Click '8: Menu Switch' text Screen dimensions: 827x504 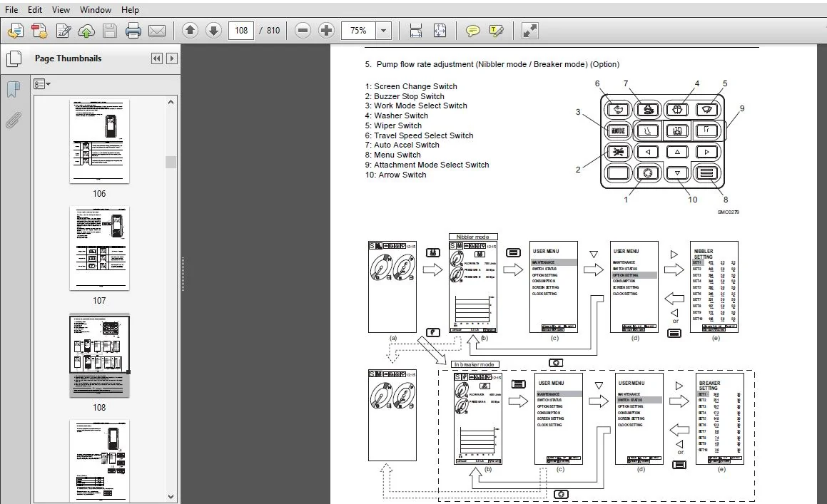393,155
